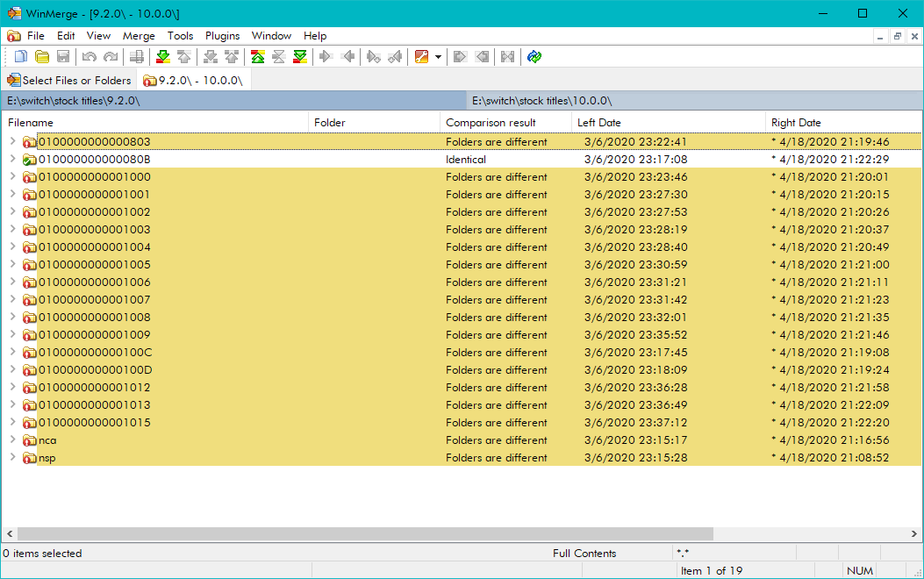Click right date 4/18/2020 21:08:52
The image size is (924, 579).
[x=834, y=458]
